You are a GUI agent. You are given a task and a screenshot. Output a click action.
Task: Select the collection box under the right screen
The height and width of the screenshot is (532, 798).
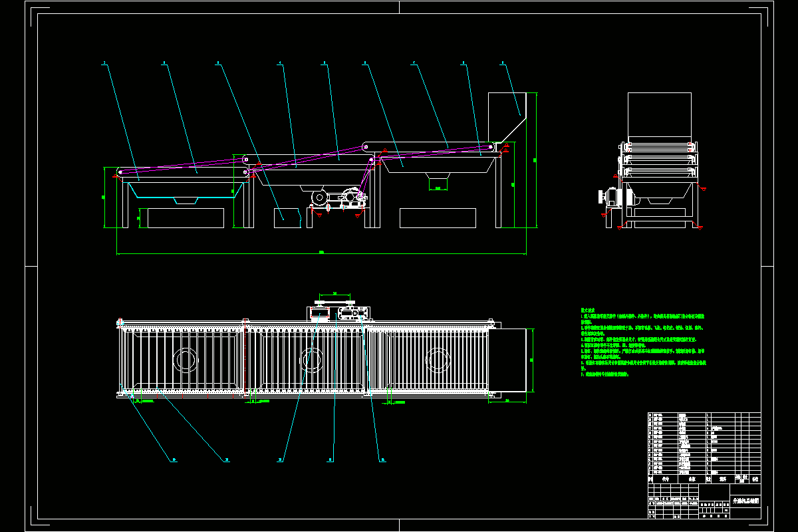438,218
